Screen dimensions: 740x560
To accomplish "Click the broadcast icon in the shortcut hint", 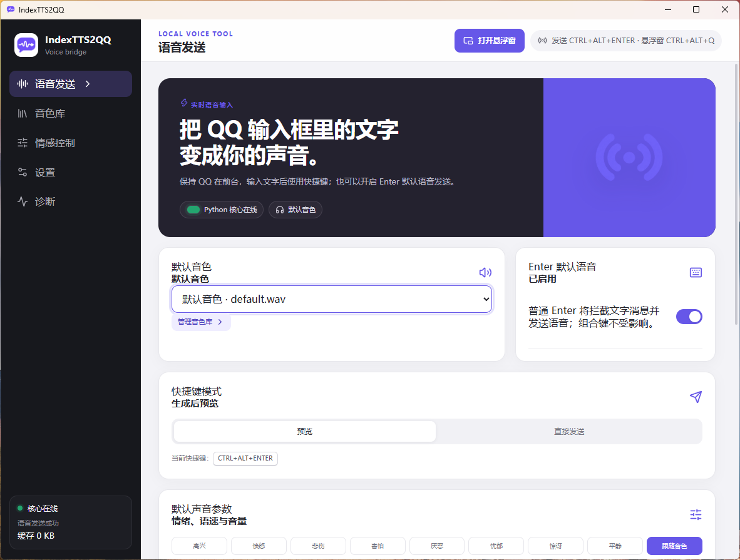I will 543,41.
